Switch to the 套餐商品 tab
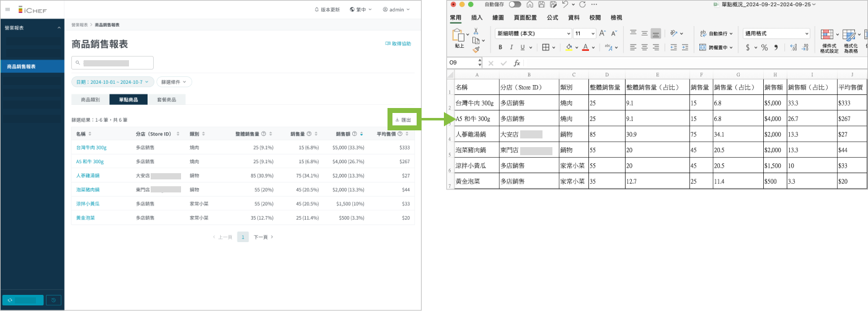The width and height of the screenshot is (868, 311). click(x=166, y=99)
